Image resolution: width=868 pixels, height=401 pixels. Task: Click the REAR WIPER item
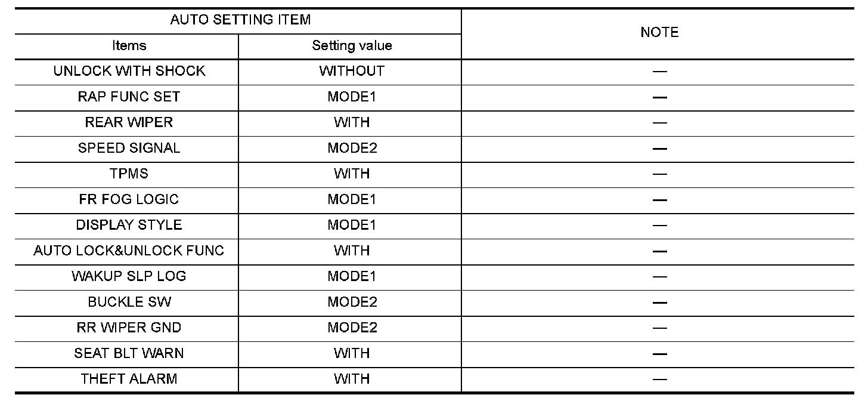click(129, 122)
